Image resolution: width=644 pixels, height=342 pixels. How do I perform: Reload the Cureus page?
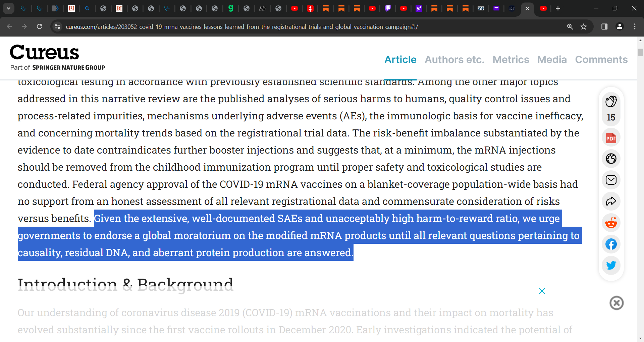(x=39, y=26)
